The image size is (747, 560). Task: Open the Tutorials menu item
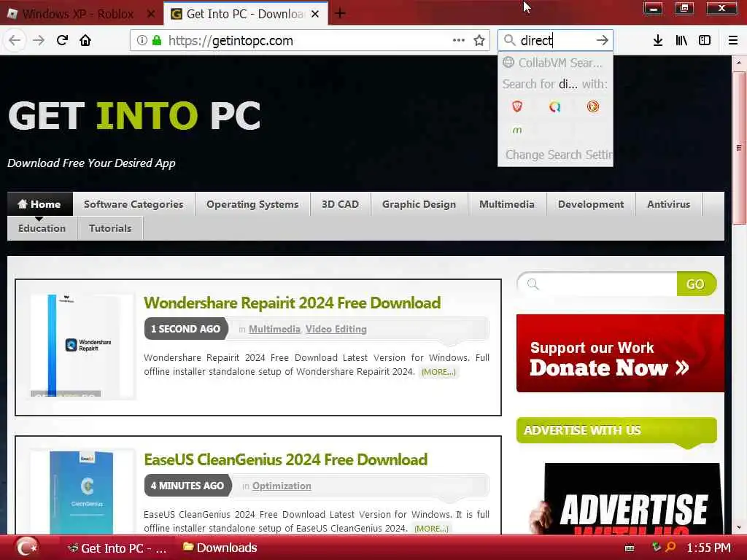110,228
